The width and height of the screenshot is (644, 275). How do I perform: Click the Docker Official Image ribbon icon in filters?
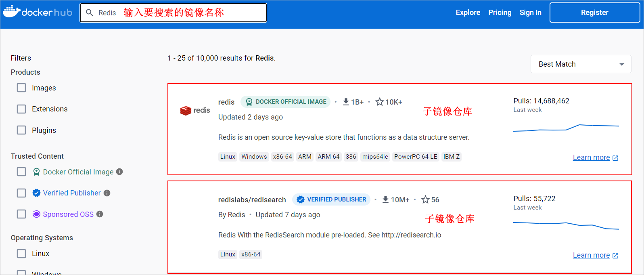coord(36,172)
